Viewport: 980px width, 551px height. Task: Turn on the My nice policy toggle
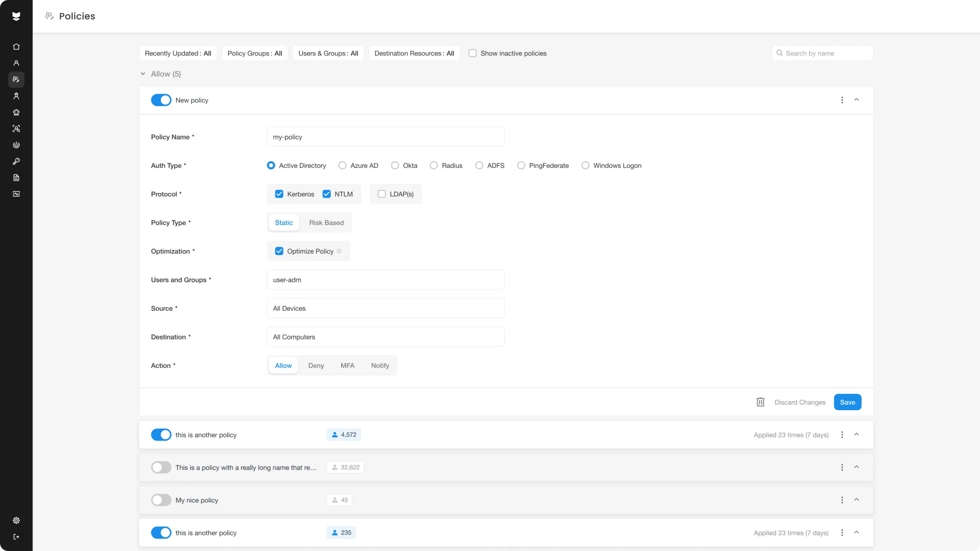pos(161,500)
